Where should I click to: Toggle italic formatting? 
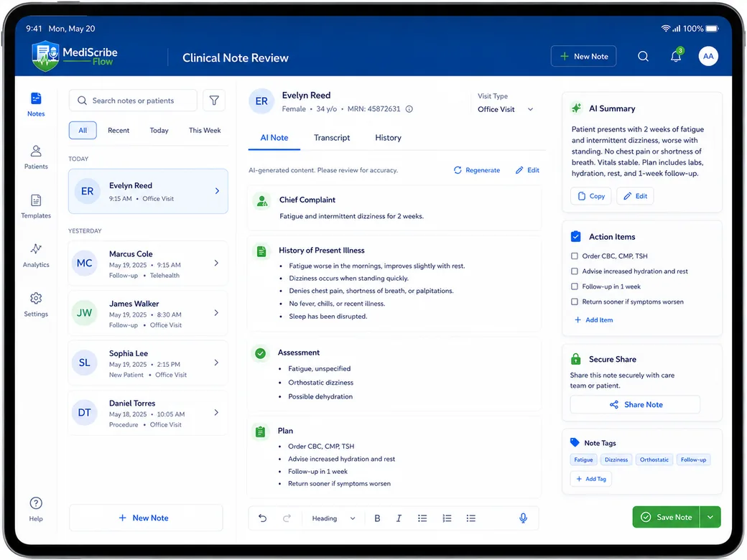pos(399,518)
